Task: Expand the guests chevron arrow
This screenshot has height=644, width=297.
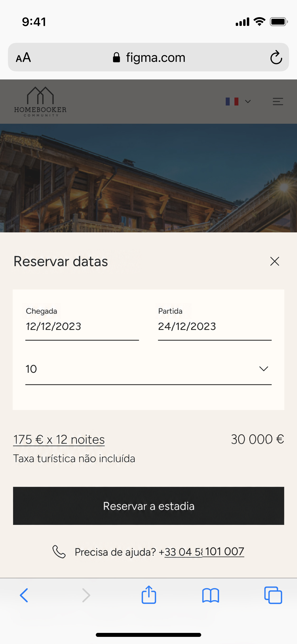Action: [x=263, y=369]
